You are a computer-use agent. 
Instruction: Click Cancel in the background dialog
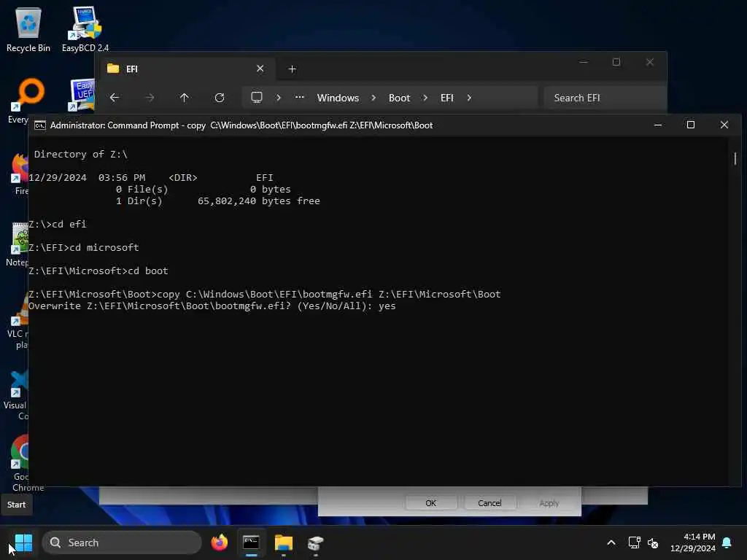(489, 503)
